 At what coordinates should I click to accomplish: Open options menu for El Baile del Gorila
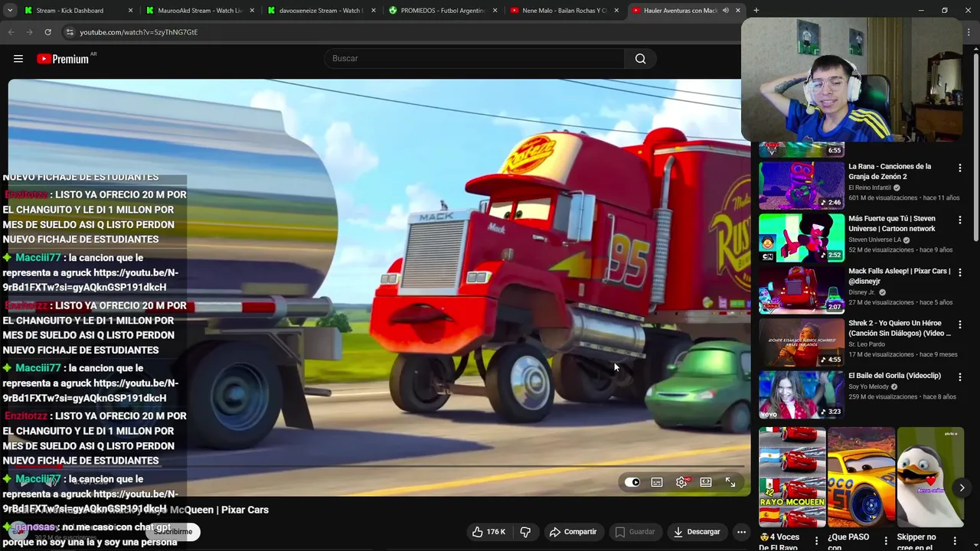tap(960, 377)
